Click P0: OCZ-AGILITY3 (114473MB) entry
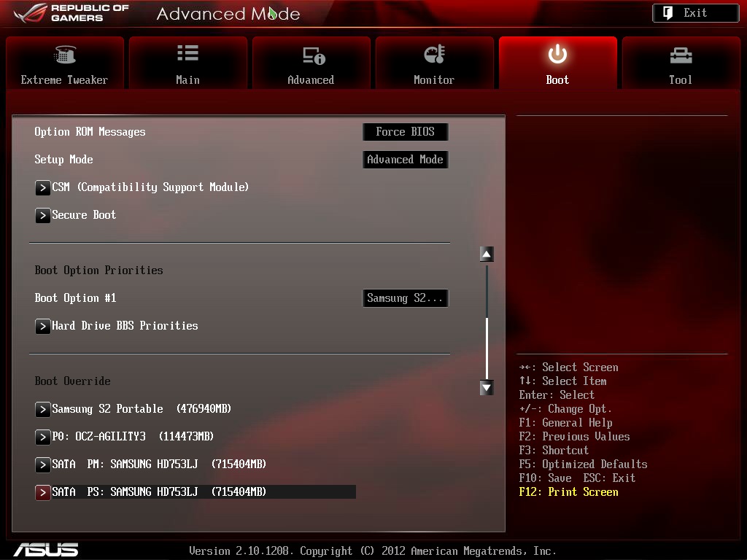This screenshot has height=560, width=747. [x=133, y=437]
